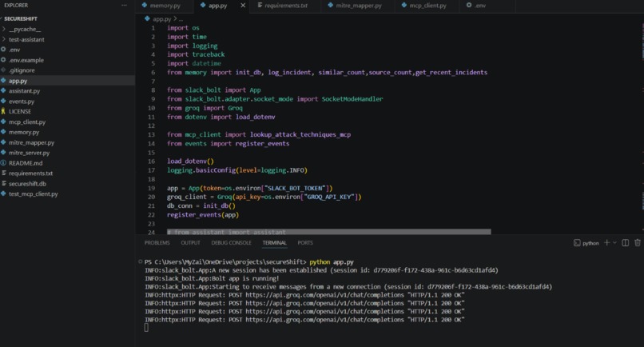This screenshot has height=347, width=644.
Task: Click the Python icon beside mitre_server.py
Action: pos(3,153)
